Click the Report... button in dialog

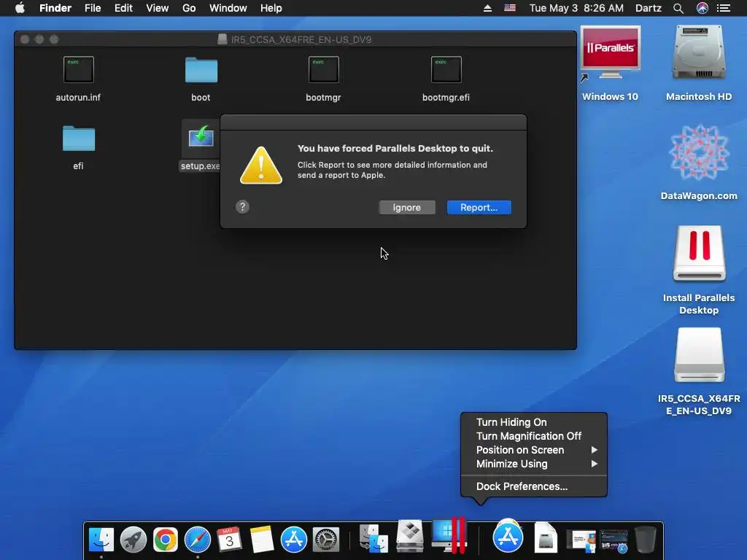point(479,208)
